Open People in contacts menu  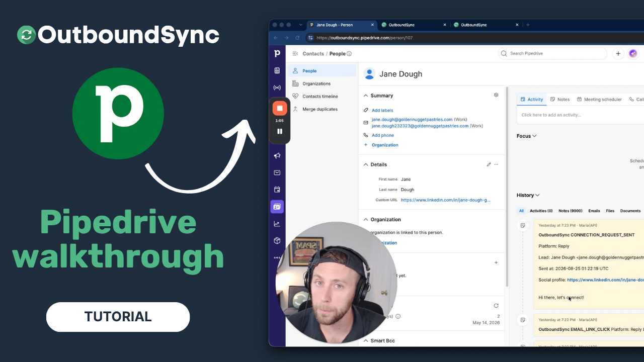322,71
